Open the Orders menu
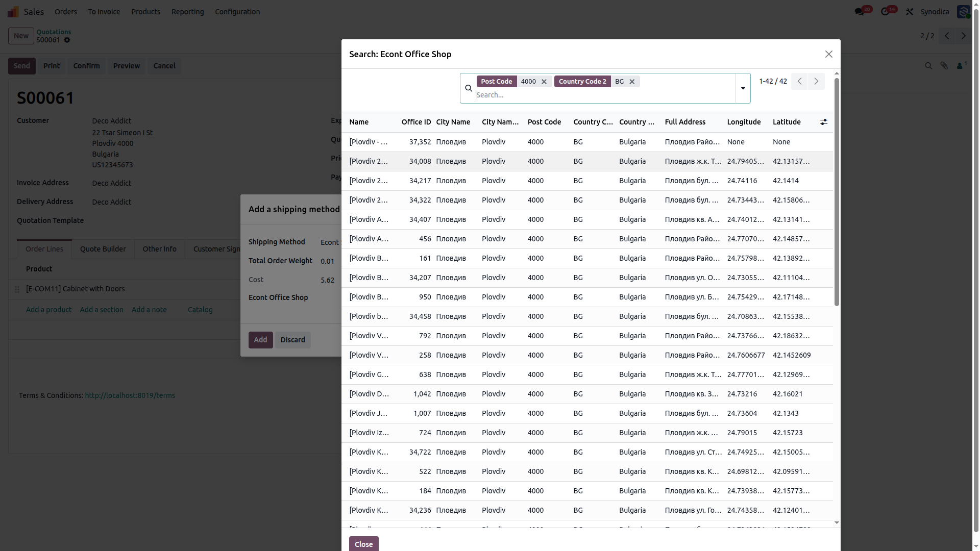The height and width of the screenshot is (551, 980). (66, 11)
